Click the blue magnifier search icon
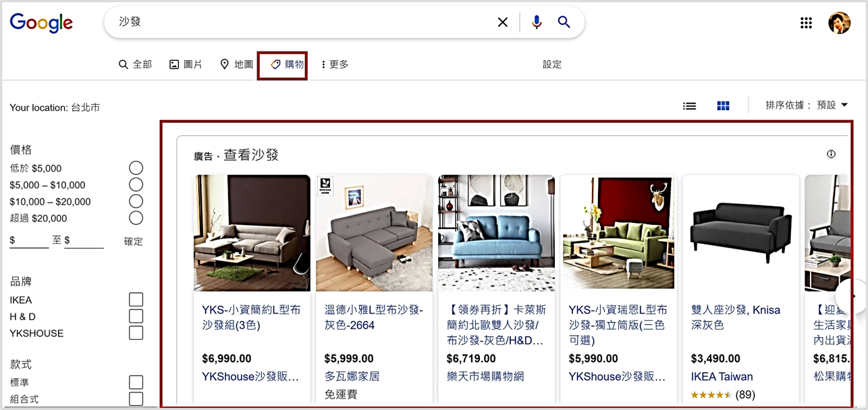The image size is (868, 410). click(564, 22)
